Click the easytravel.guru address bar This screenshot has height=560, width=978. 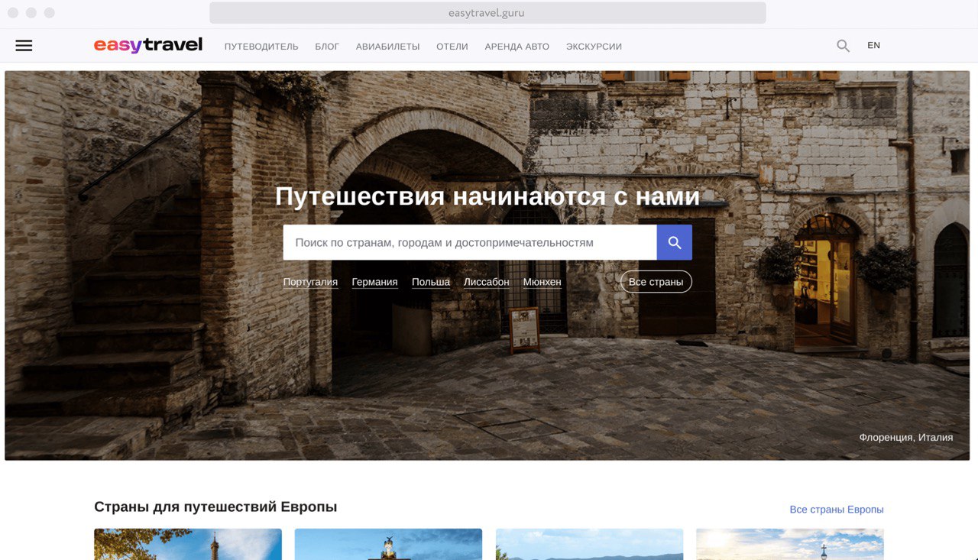pyautogui.click(x=487, y=13)
